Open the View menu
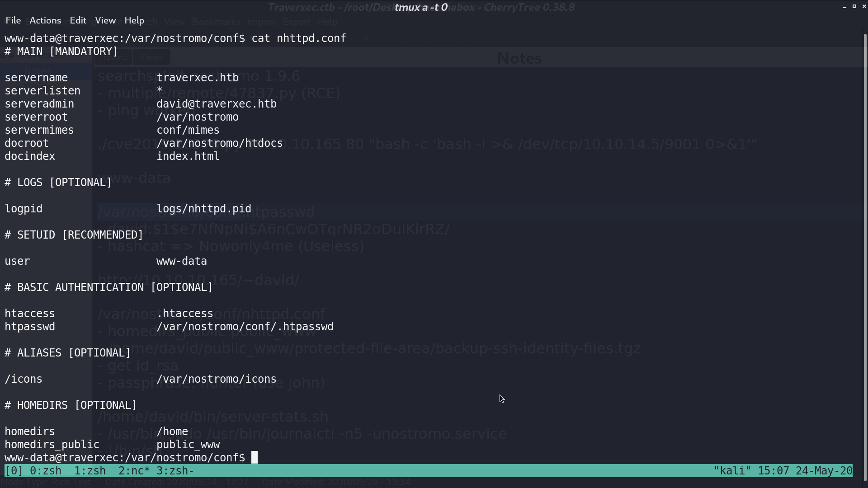Image resolution: width=868 pixels, height=488 pixels. pyautogui.click(x=105, y=20)
